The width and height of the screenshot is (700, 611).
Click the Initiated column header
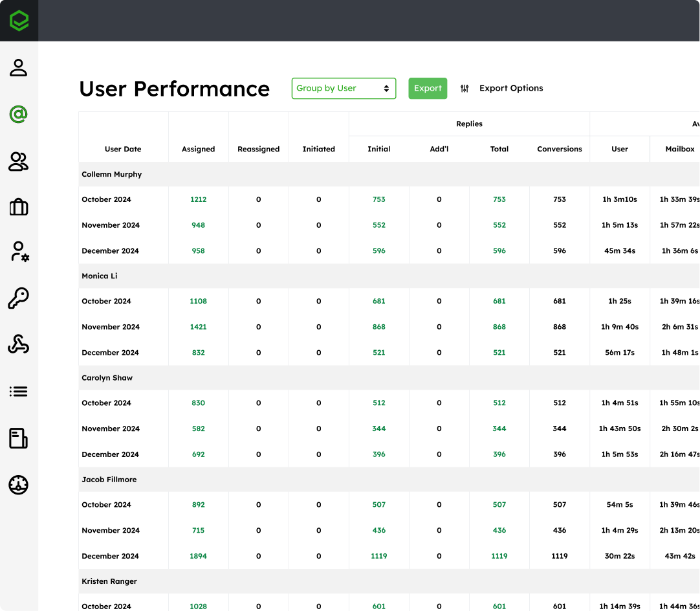coord(319,149)
